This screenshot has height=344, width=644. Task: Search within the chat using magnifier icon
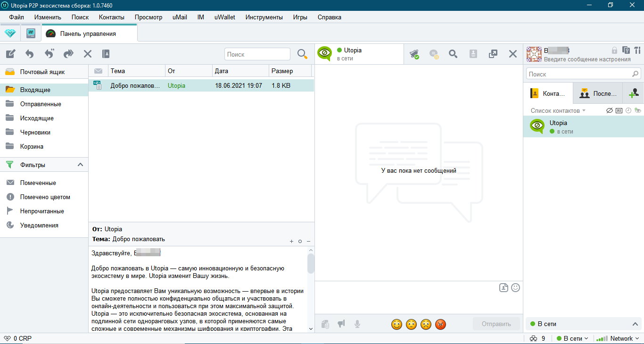453,54
